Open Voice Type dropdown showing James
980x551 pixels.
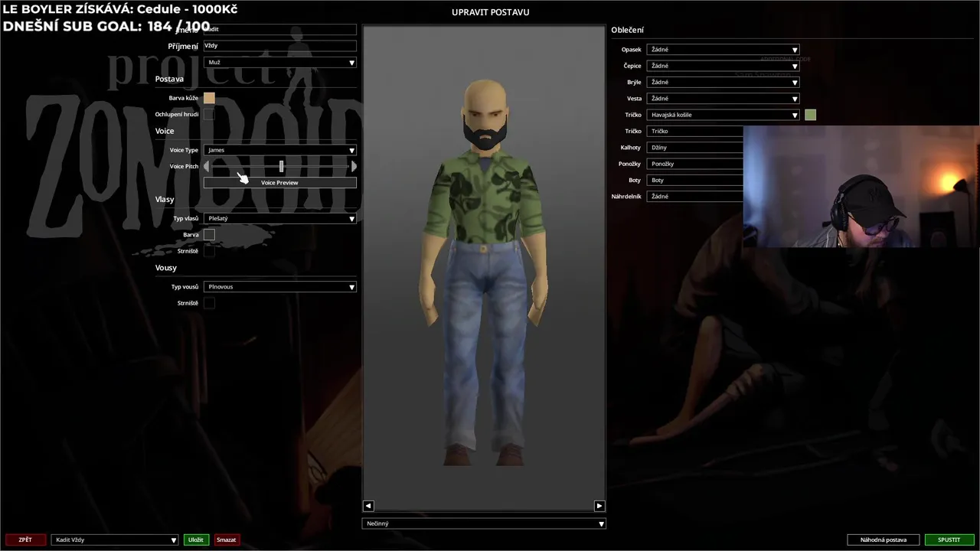pos(280,150)
